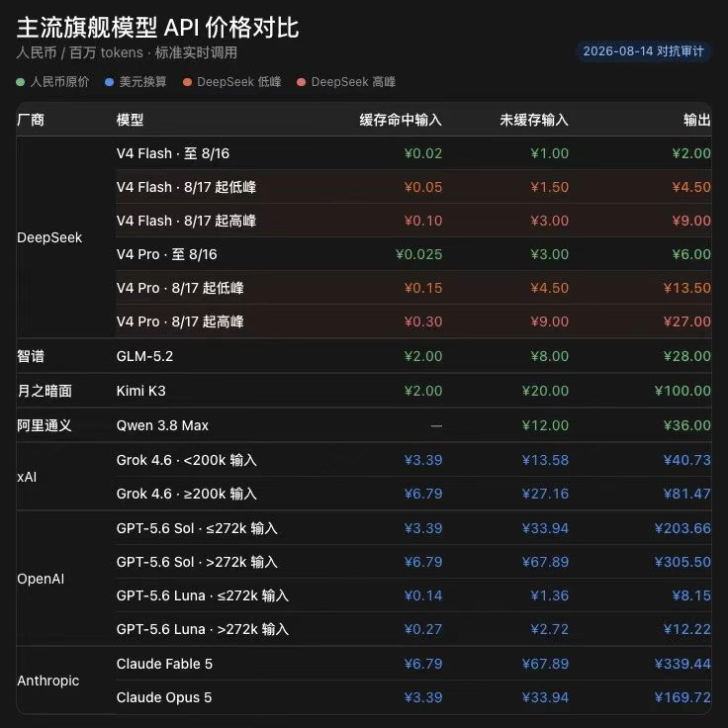Select model name GPT-5.6 Luna · ≤272k 输入
The height and width of the screenshot is (728, 728).
point(203,595)
